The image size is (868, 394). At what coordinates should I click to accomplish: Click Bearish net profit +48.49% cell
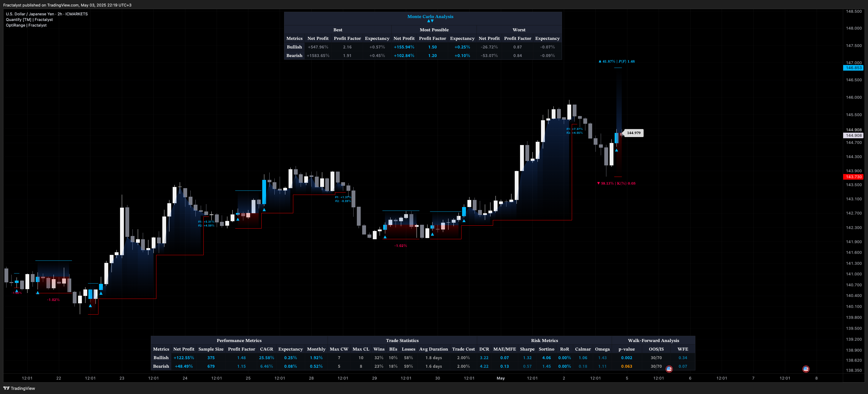184,367
